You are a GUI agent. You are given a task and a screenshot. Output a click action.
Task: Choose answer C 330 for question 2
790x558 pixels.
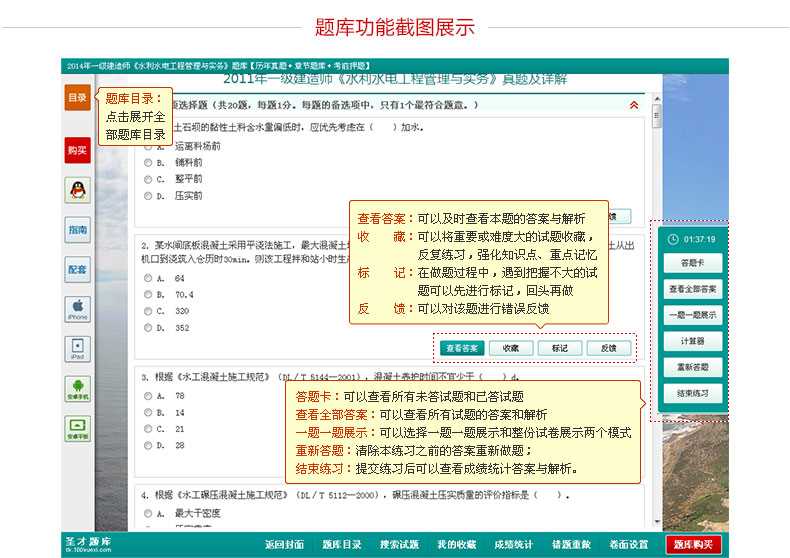(148, 311)
